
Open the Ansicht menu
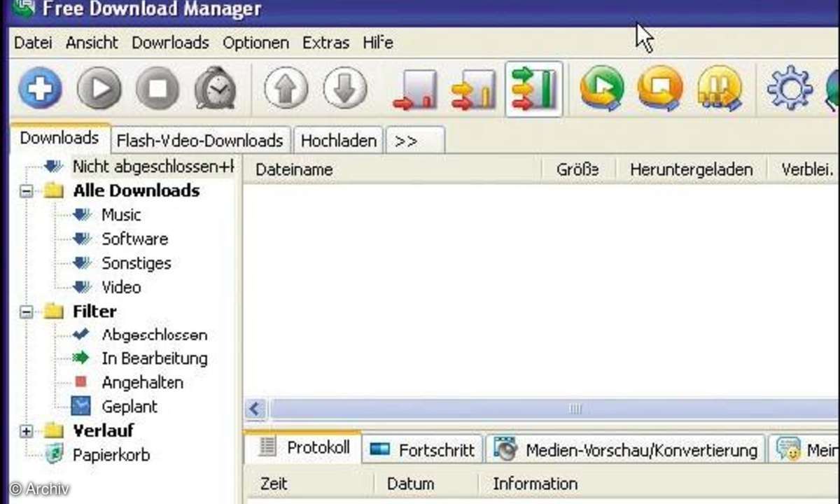(92, 43)
